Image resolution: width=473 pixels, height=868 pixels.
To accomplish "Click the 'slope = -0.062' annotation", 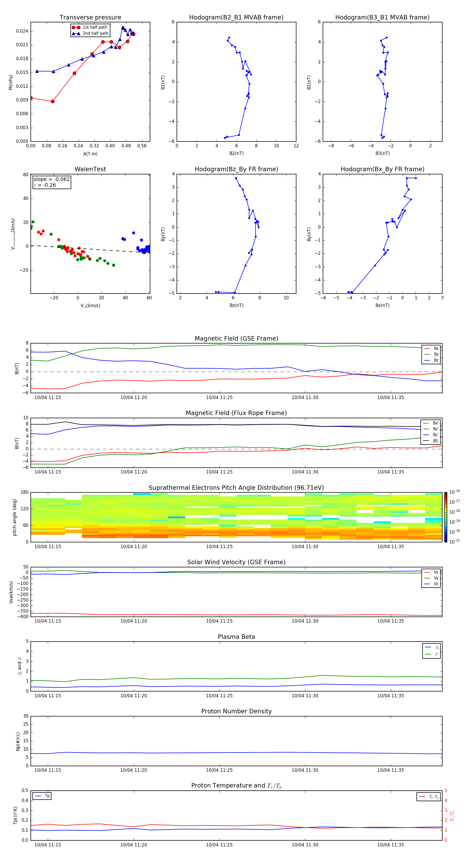I will pyautogui.click(x=52, y=179).
